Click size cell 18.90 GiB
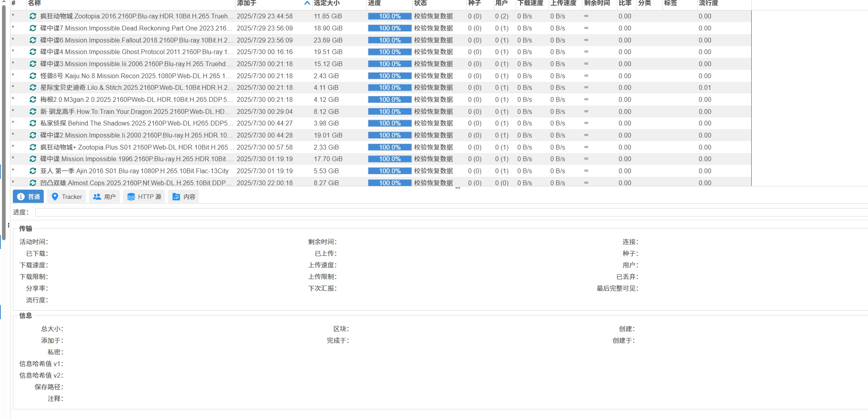Screen dimensions: 868x419 point(328,28)
